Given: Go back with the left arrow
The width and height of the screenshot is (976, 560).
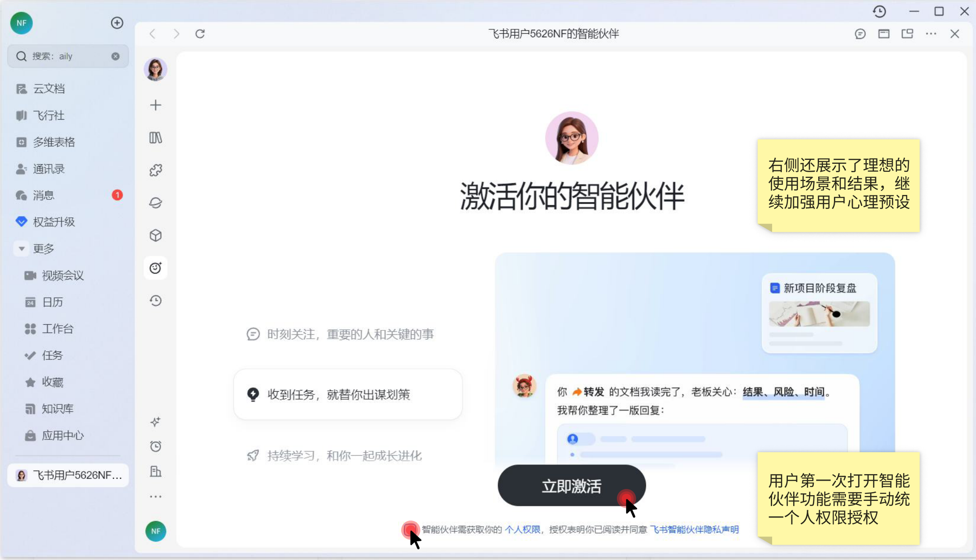Looking at the screenshot, I should coord(153,34).
